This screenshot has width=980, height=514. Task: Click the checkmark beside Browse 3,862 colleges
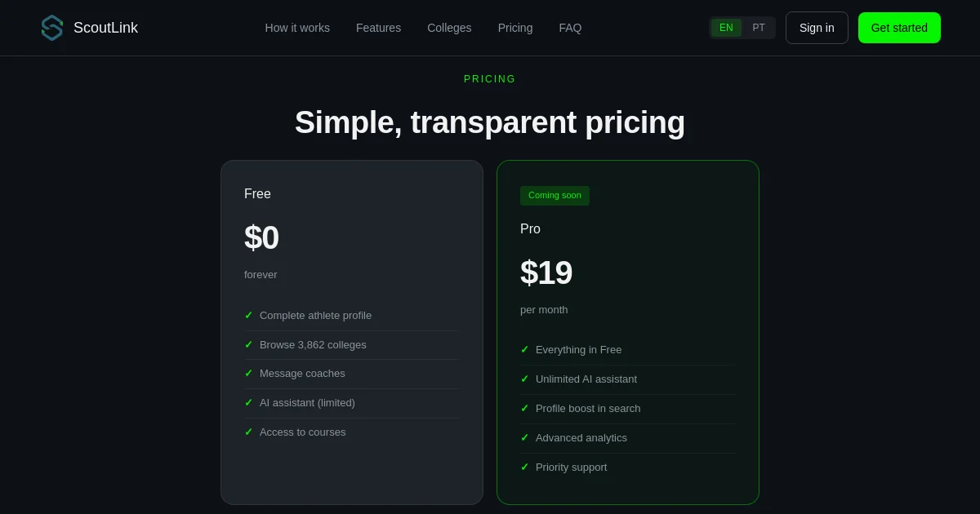click(x=248, y=344)
